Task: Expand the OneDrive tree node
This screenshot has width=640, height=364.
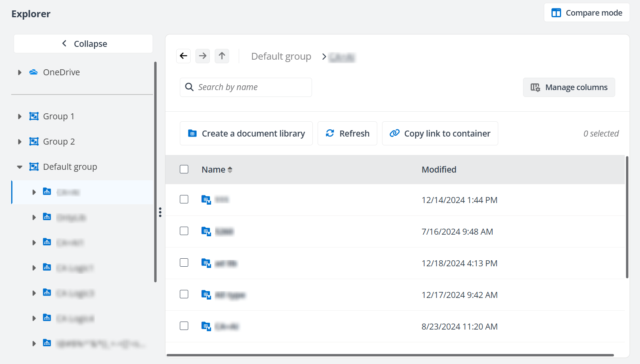Action: click(x=20, y=72)
